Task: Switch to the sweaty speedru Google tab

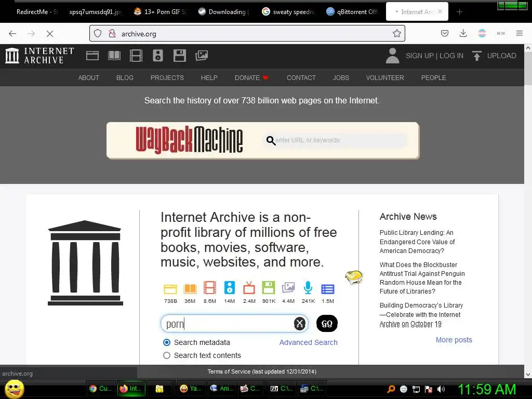Action: [289, 12]
